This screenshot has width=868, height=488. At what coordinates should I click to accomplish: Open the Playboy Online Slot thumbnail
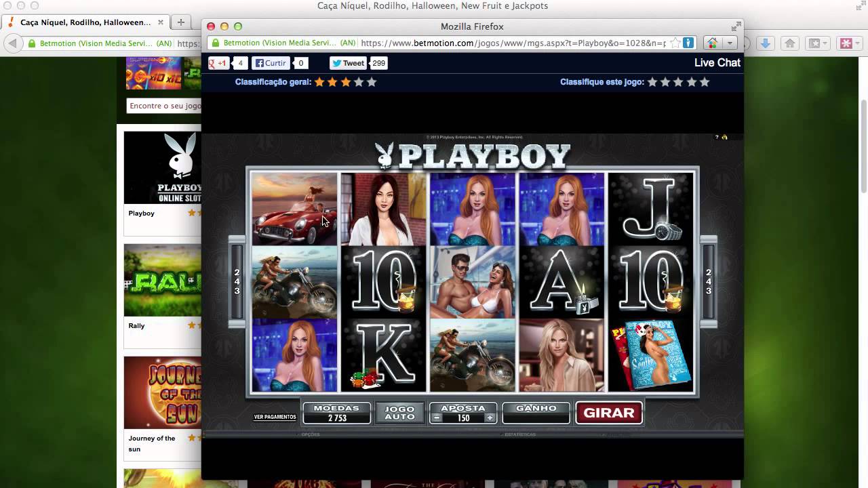pyautogui.click(x=163, y=167)
